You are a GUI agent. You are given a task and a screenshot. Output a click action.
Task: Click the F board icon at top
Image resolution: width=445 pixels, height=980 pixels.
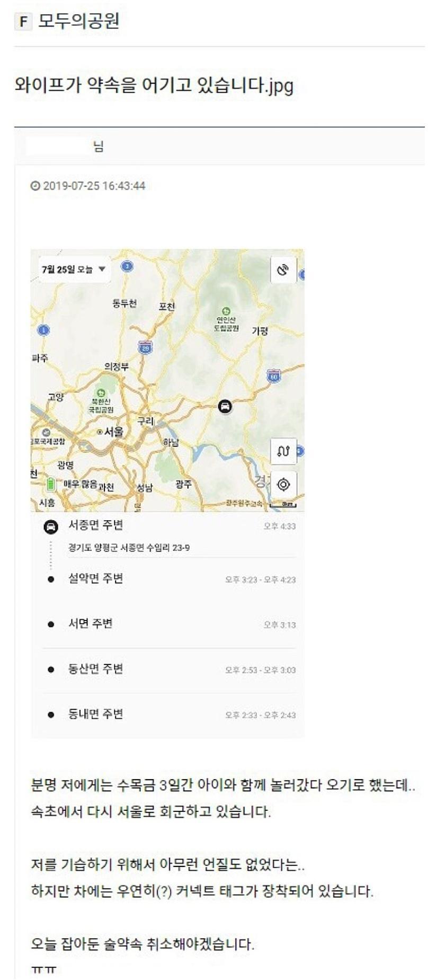[23, 22]
